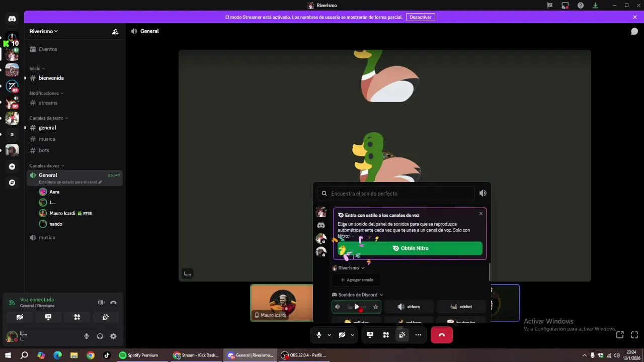The height and width of the screenshot is (362, 644).
Task: Open Discord direct messages home icon
Action: 12,19
